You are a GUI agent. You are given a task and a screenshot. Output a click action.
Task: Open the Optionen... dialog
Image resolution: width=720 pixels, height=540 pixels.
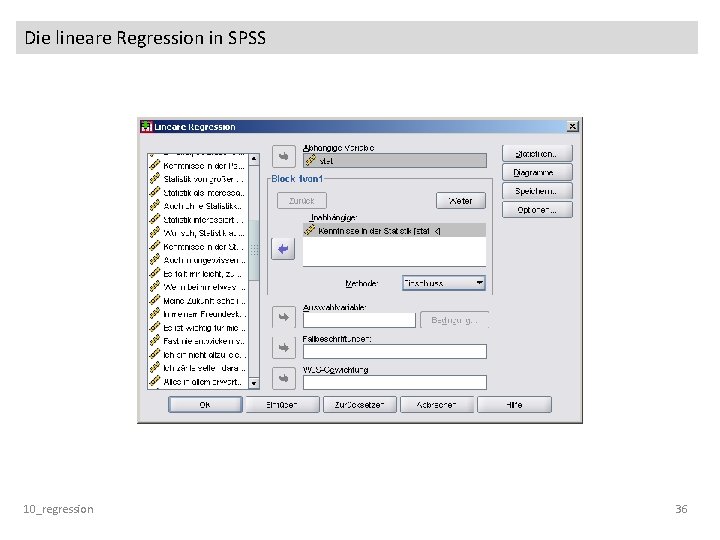[x=537, y=210]
